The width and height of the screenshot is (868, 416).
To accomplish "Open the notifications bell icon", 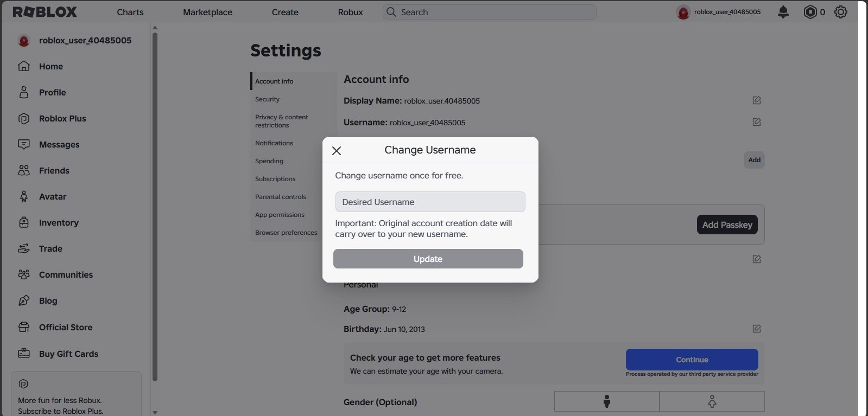I will point(783,12).
